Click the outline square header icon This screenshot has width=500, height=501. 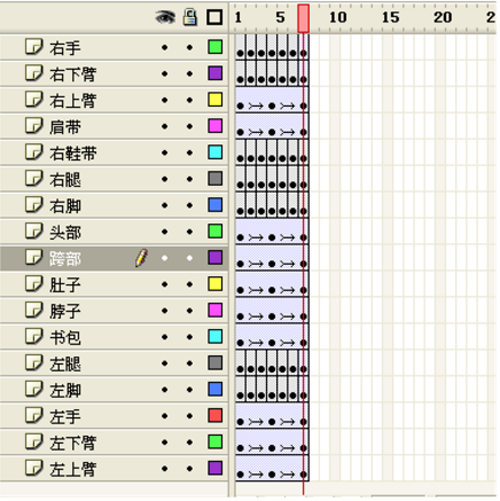click(215, 17)
